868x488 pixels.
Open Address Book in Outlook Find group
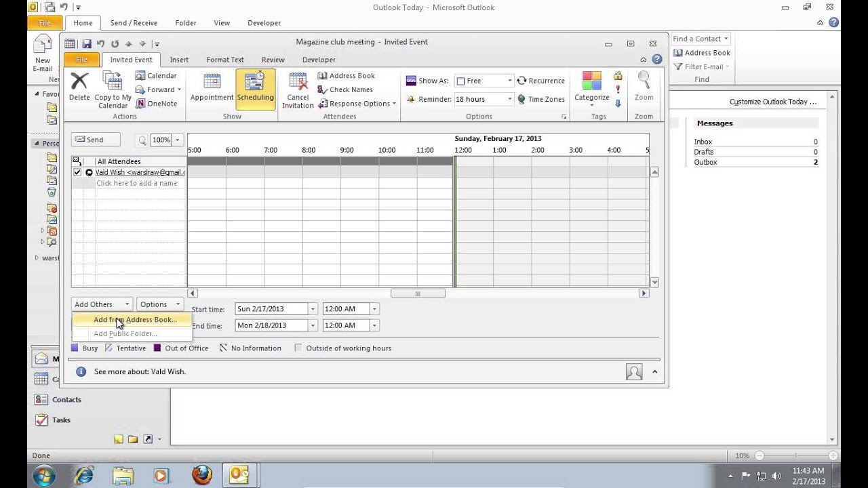(702, 53)
